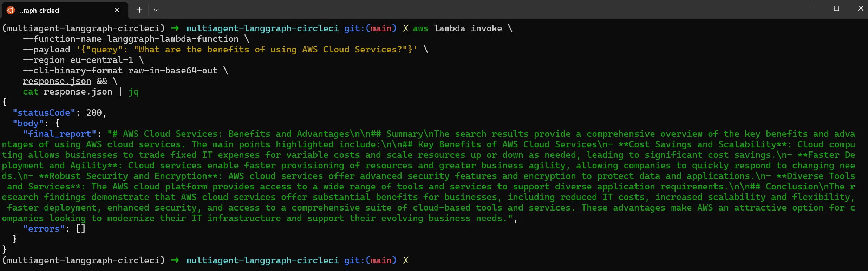Open the response.json link in the cat command
868x271 pixels.
[78, 92]
